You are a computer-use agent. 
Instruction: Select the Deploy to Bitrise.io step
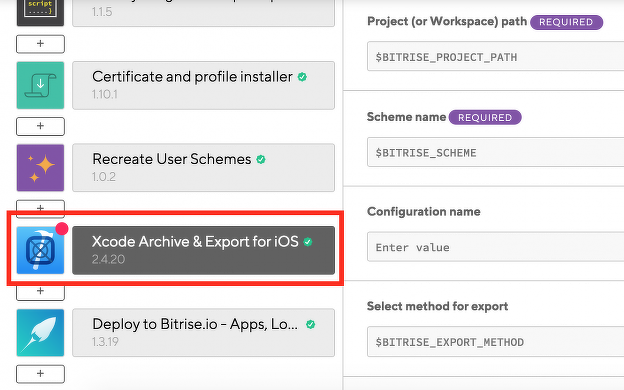point(203,333)
